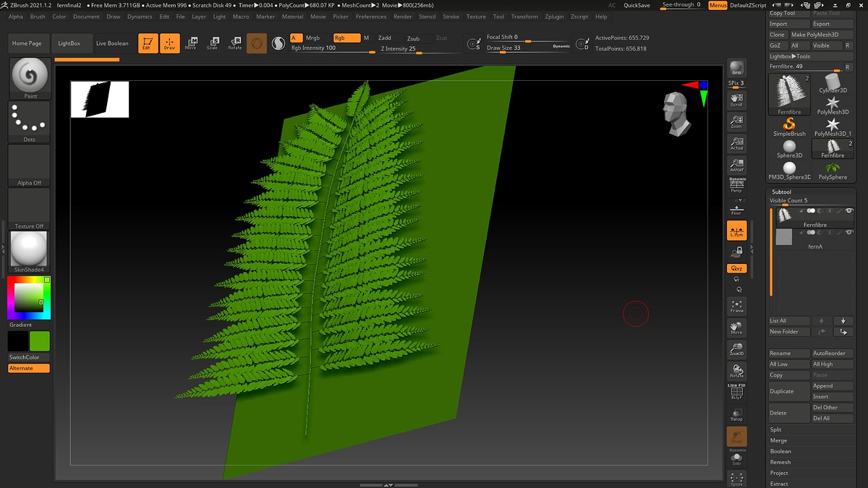Open the SkinShade4 material selector

coord(30,252)
